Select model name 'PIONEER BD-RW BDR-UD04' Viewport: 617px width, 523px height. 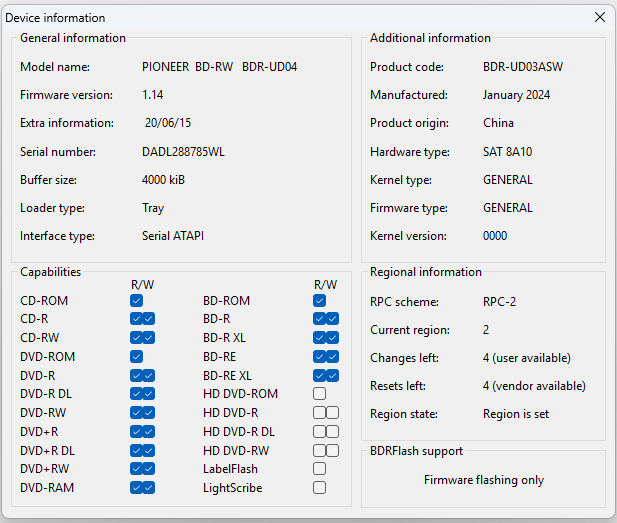(x=220, y=67)
